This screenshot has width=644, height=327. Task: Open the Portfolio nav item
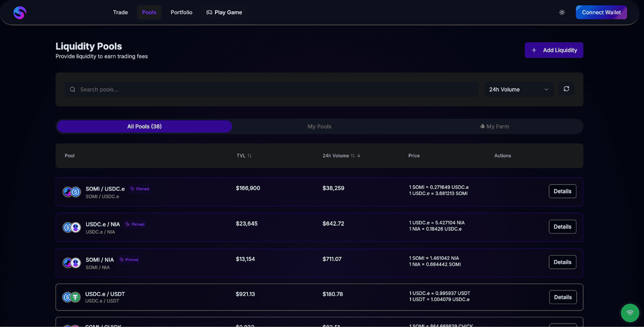(x=182, y=12)
